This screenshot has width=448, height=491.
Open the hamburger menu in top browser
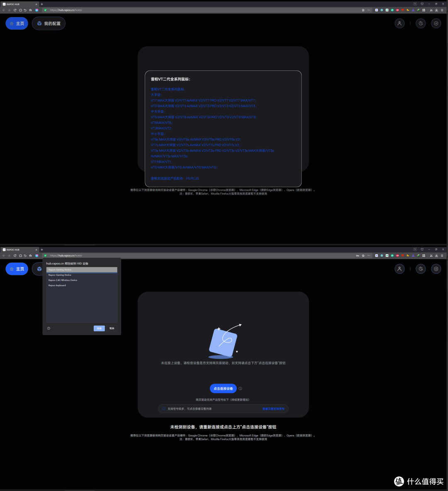(x=442, y=10)
